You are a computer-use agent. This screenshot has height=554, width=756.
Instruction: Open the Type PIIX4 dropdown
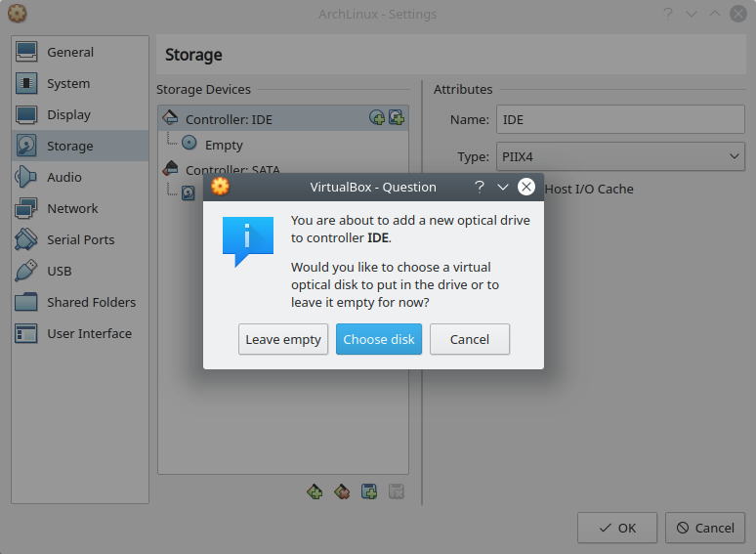click(x=620, y=156)
